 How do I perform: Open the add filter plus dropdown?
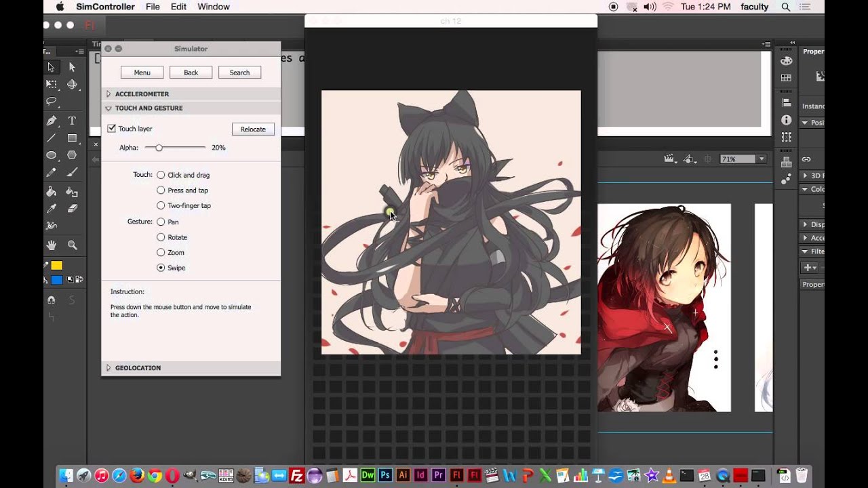810,268
